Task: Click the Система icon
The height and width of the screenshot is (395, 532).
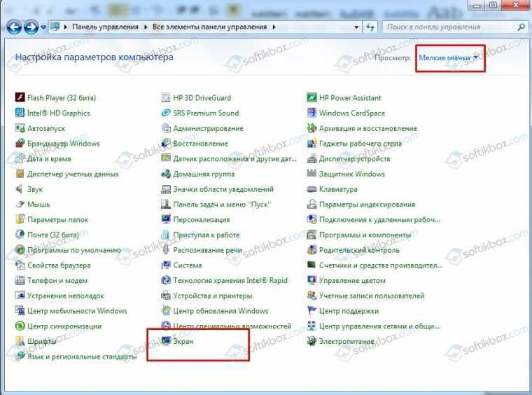Action: click(166, 265)
